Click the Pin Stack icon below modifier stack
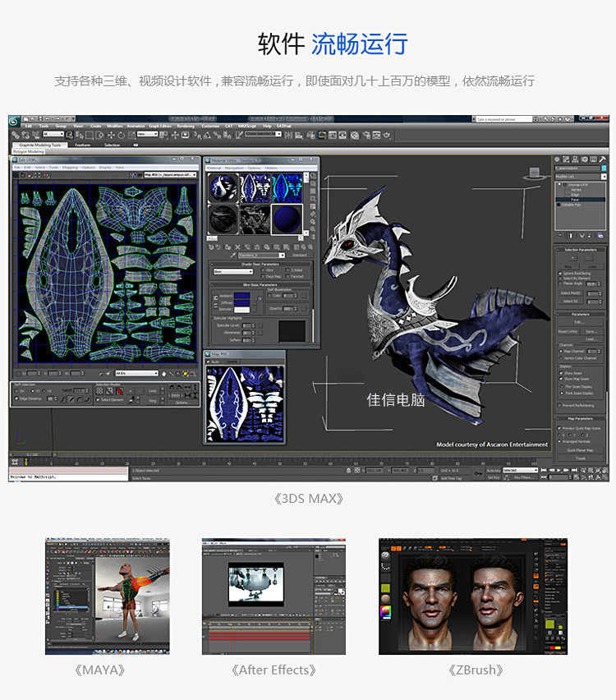Image resolution: width=616 pixels, height=700 pixels. (561, 235)
